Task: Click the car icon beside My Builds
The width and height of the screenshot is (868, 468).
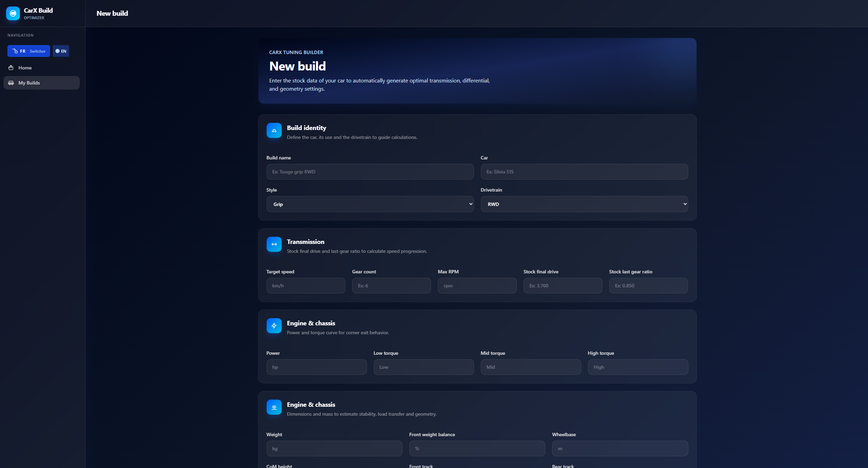Action: pos(11,83)
